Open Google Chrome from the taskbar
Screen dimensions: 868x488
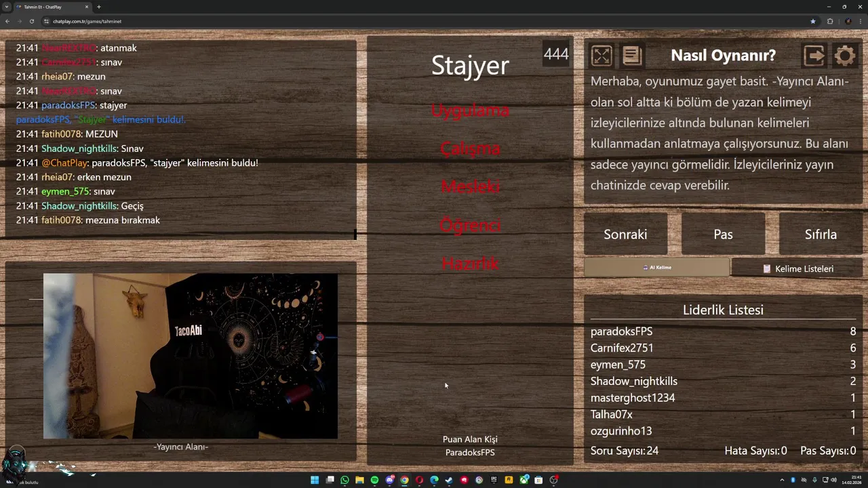pos(404,480)
